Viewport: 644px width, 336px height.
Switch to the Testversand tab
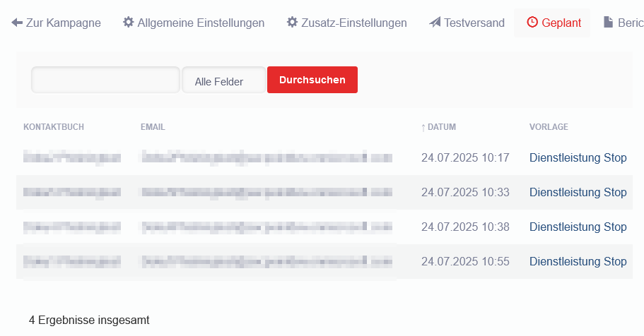click(x=474, y=23)
